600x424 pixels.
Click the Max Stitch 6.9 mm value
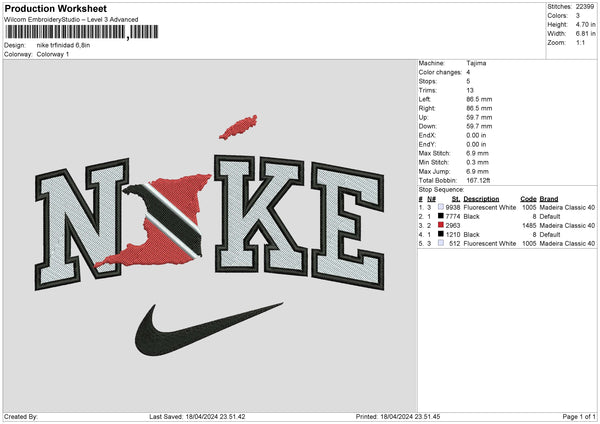coord(477,153)
